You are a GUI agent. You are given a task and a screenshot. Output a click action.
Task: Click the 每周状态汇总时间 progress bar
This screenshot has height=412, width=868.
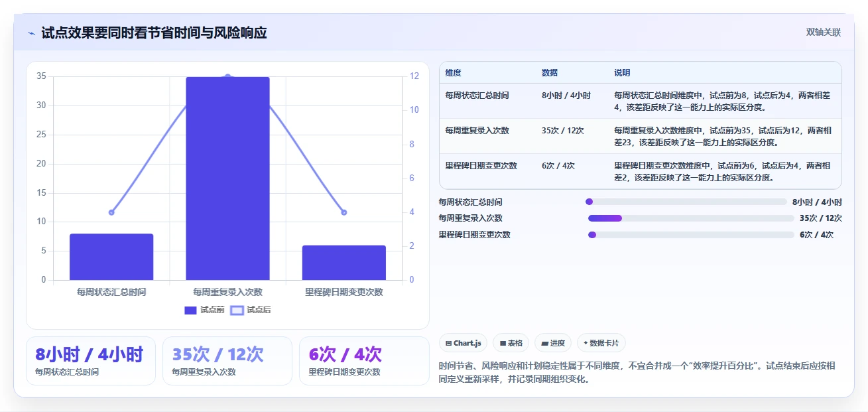pos(686,202)
